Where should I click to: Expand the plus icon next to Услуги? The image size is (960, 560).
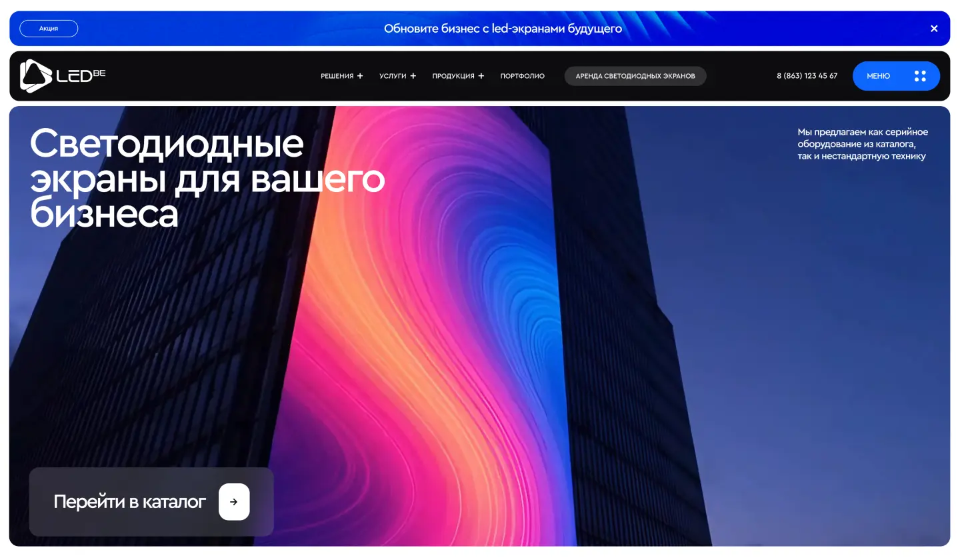413,76
